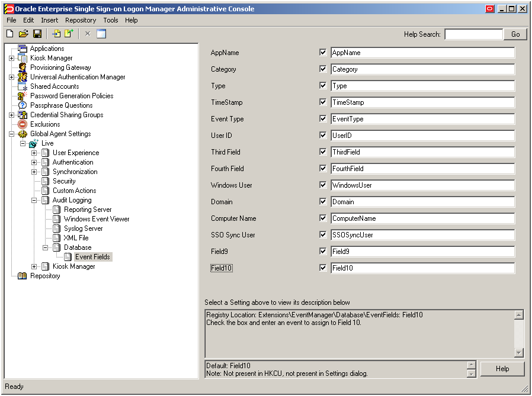Expand the User Experience node

point(34,153)
